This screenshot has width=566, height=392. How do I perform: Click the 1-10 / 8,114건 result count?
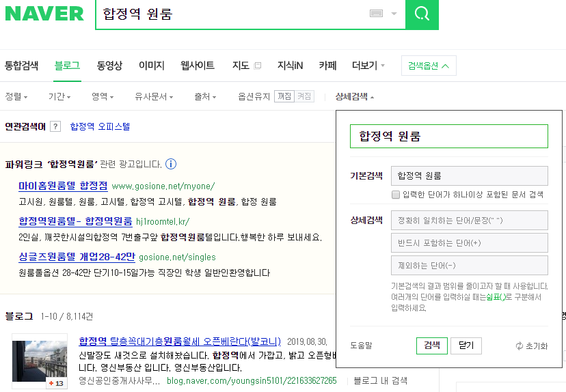67,316
